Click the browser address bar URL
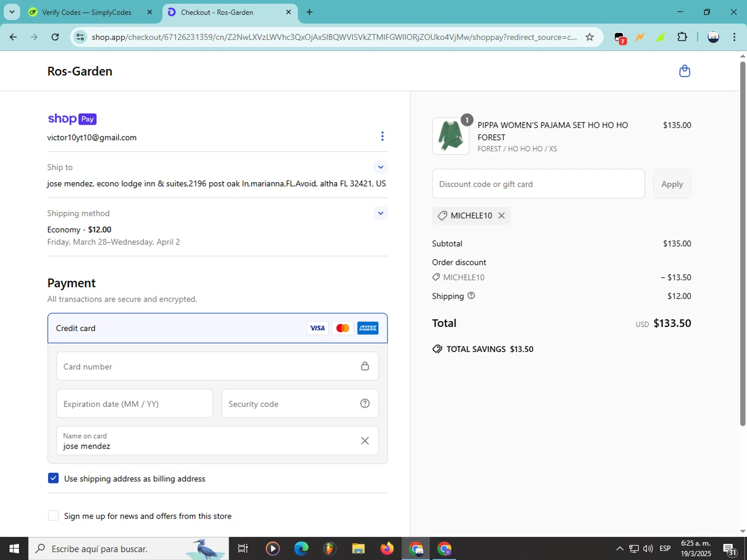 tap(334, 37)
